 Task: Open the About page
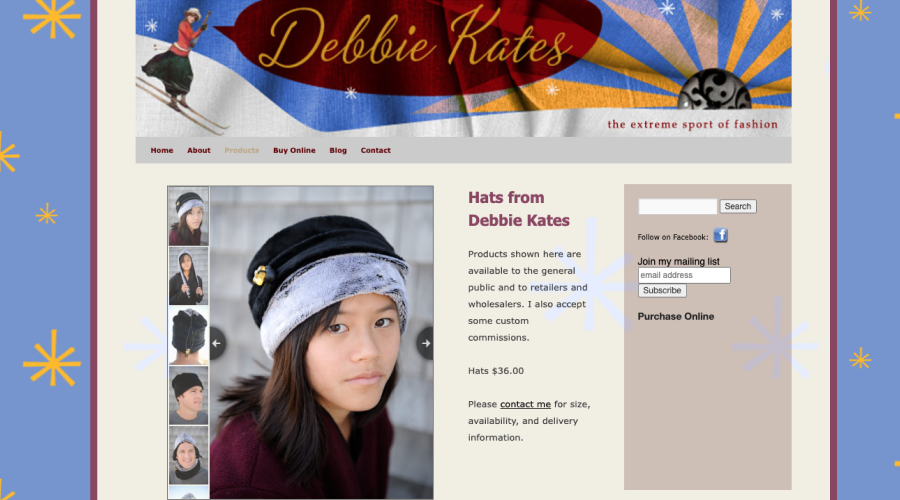(199, 150)
